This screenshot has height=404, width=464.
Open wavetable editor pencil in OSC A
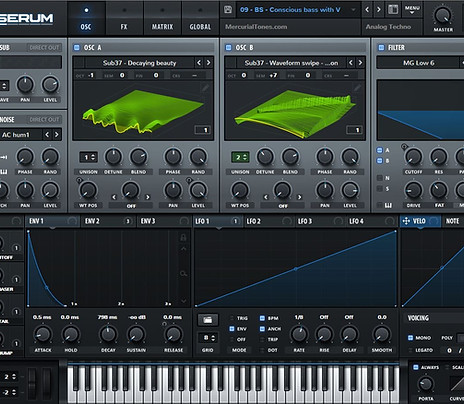tap(205, 88)
